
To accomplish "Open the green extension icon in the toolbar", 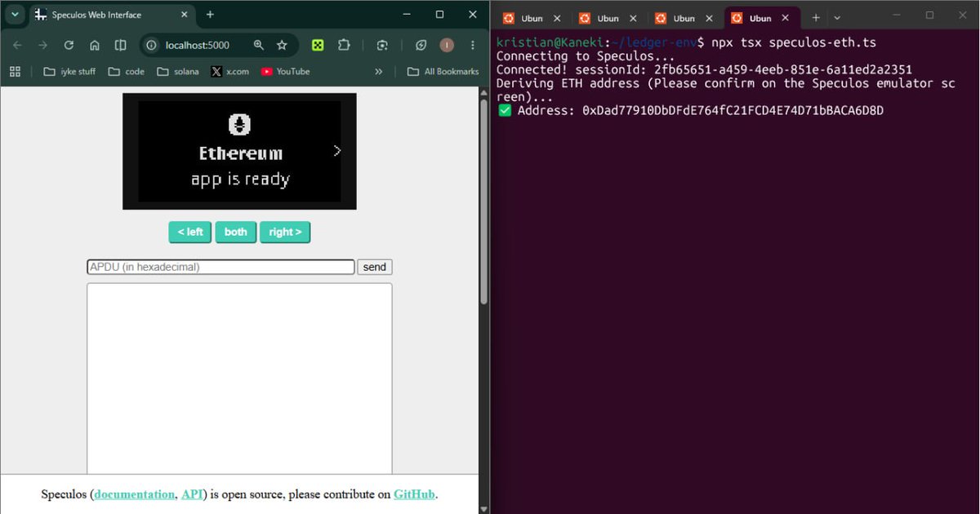I will click(318, 46).
